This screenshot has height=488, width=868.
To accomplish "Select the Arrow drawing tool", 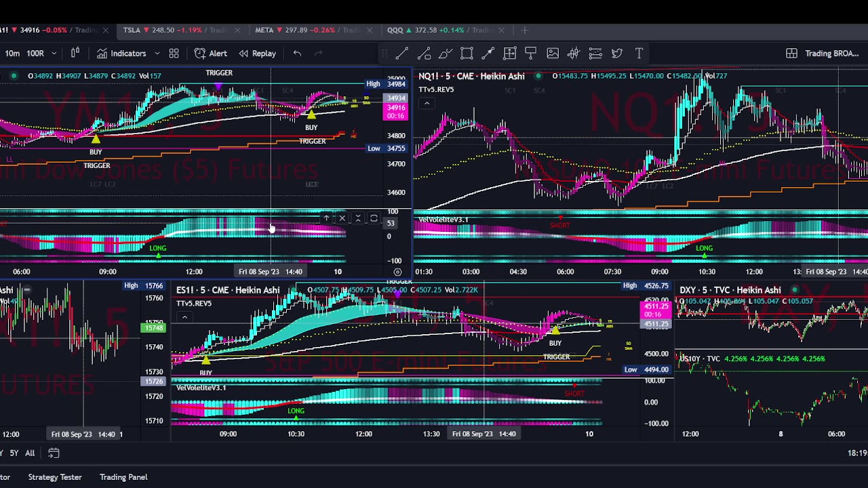I will point(488,54).
